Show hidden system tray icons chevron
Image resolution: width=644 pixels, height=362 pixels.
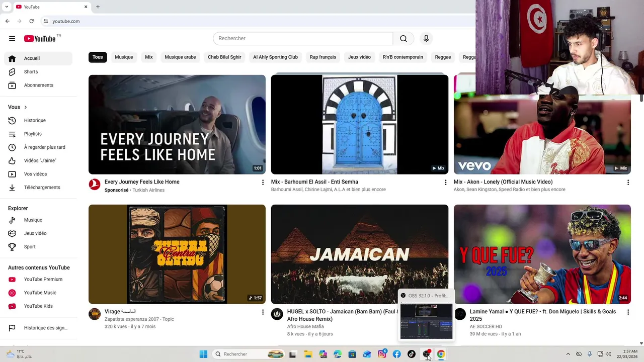pos(568,354)
